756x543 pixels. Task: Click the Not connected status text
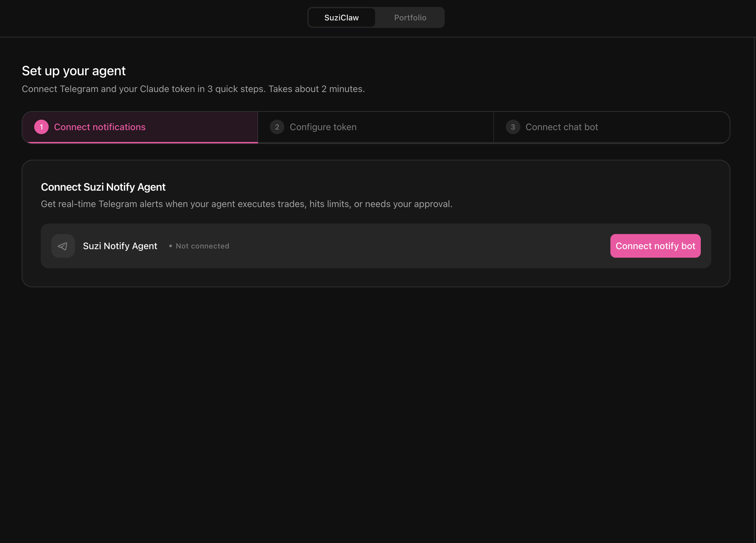point(202,246)
